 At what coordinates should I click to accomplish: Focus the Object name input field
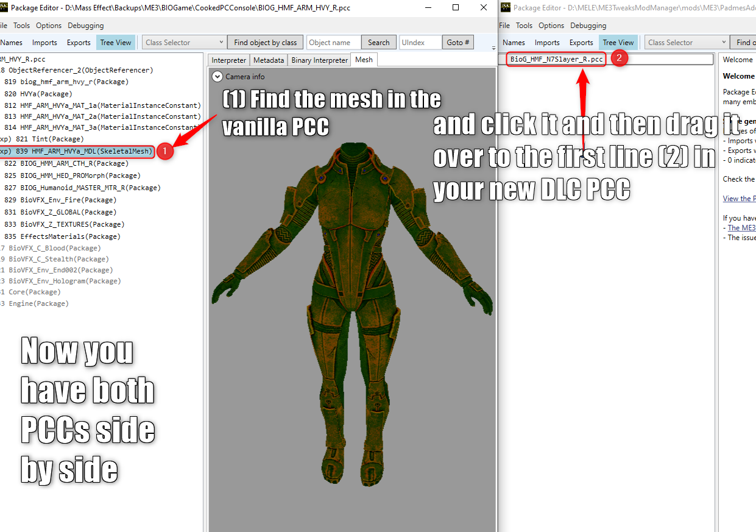[334, 43]
